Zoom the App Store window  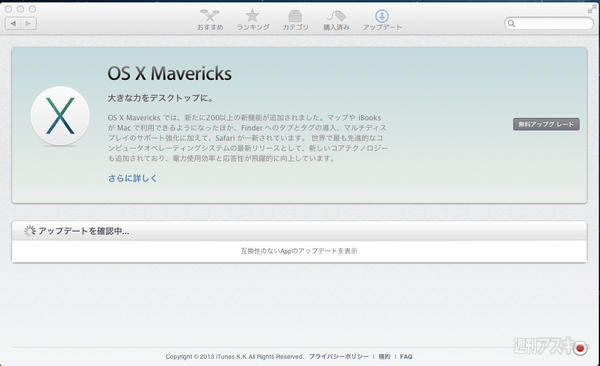tap(33, 8)
